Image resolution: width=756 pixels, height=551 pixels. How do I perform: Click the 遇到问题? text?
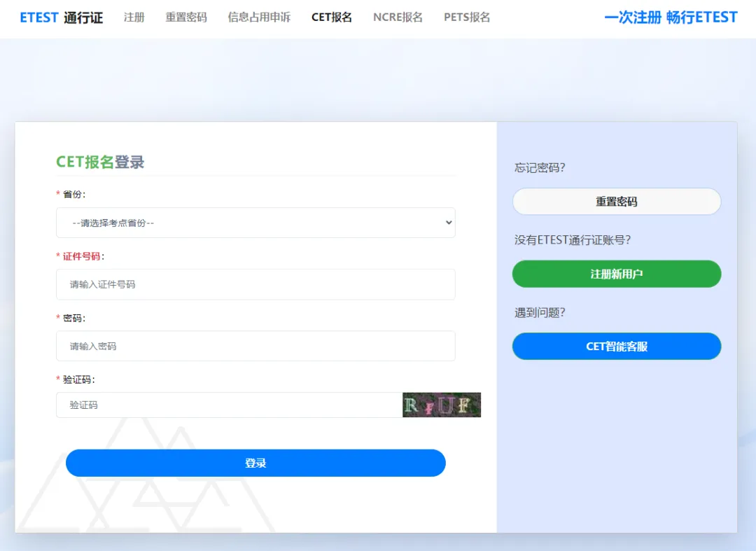540,312
